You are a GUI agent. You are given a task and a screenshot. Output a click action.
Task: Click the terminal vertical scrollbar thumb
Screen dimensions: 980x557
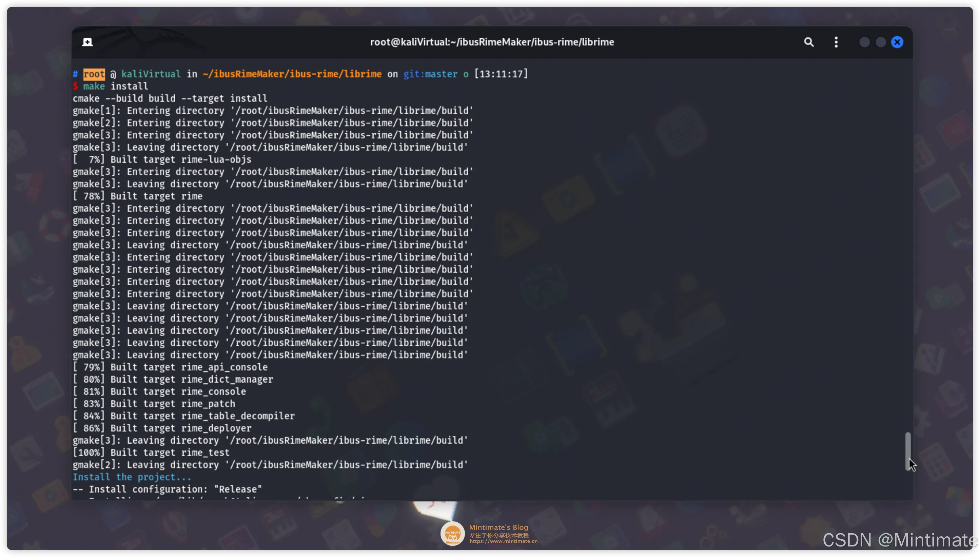pyautogui.click(x=908, y=452)
